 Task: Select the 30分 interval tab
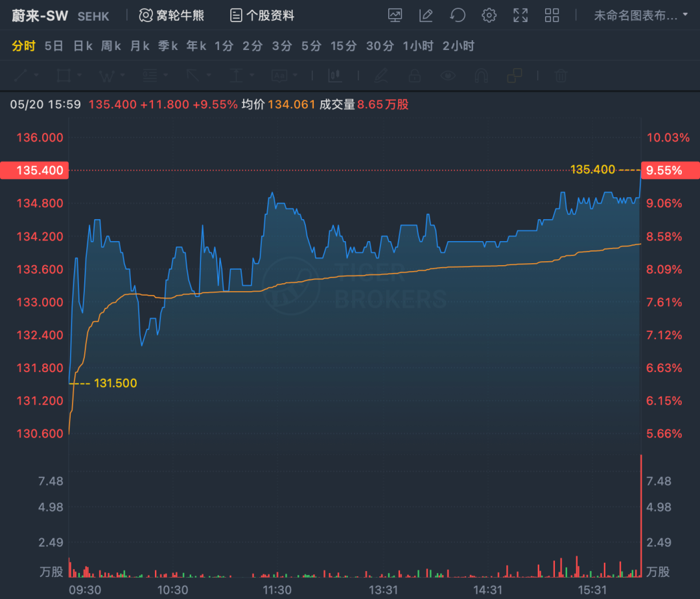tap(380, 46)
